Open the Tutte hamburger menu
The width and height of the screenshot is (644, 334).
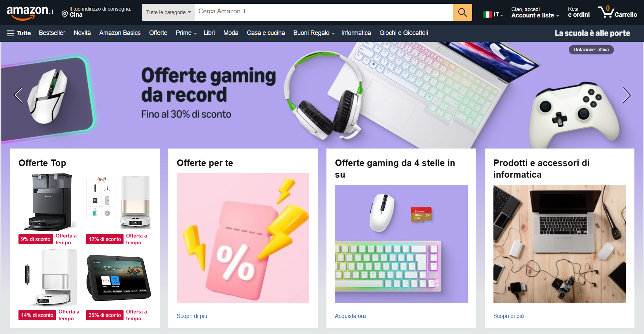(19, 33)
